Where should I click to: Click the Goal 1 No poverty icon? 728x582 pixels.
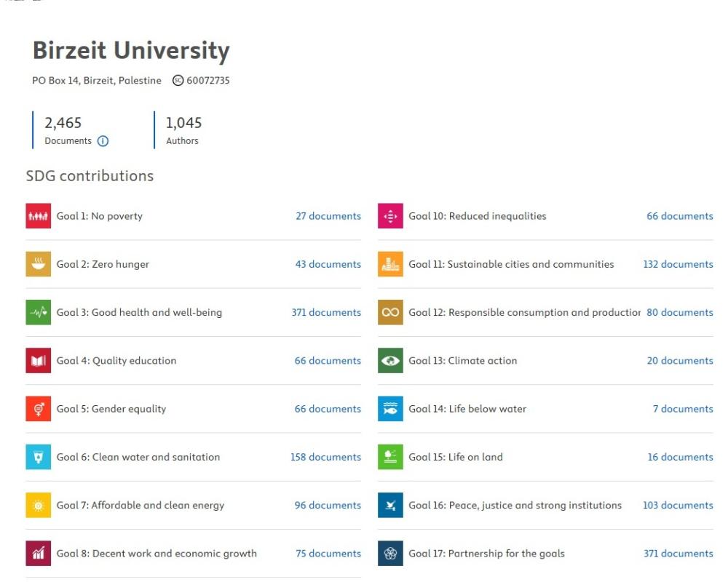click(38, 216)
